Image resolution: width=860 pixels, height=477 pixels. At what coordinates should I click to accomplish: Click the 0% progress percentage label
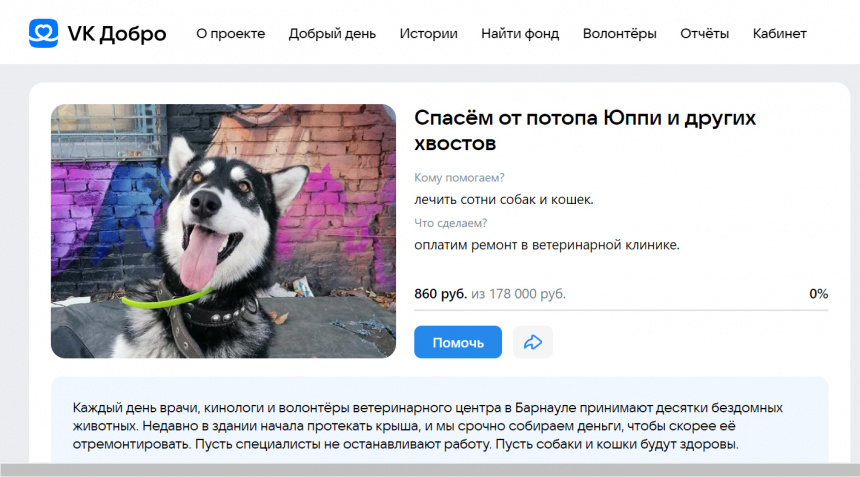(818, 294)
